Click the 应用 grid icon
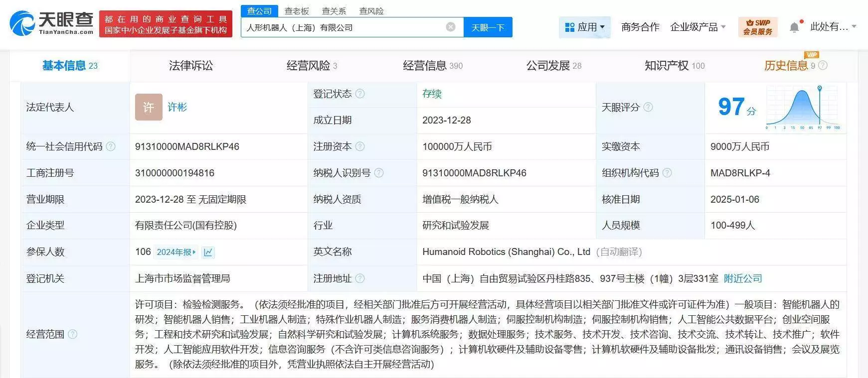This screenshot has width=868, height=378. tap(570, 27)
